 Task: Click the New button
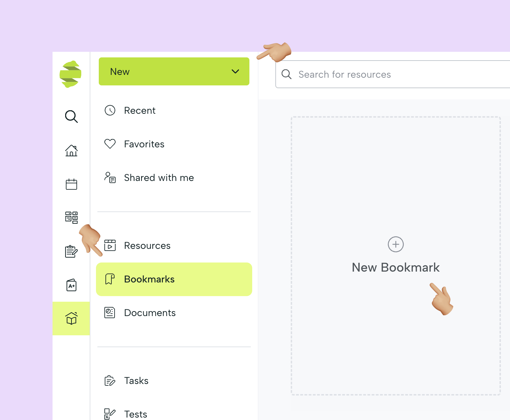174,71
